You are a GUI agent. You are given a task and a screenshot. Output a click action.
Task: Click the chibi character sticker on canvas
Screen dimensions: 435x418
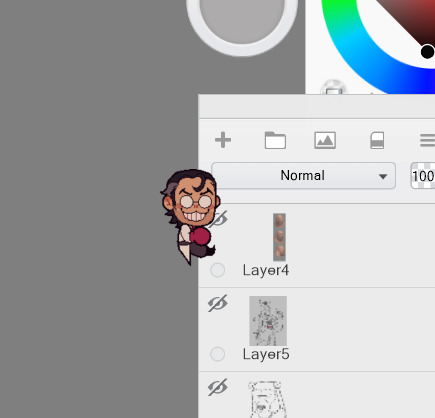190,217
